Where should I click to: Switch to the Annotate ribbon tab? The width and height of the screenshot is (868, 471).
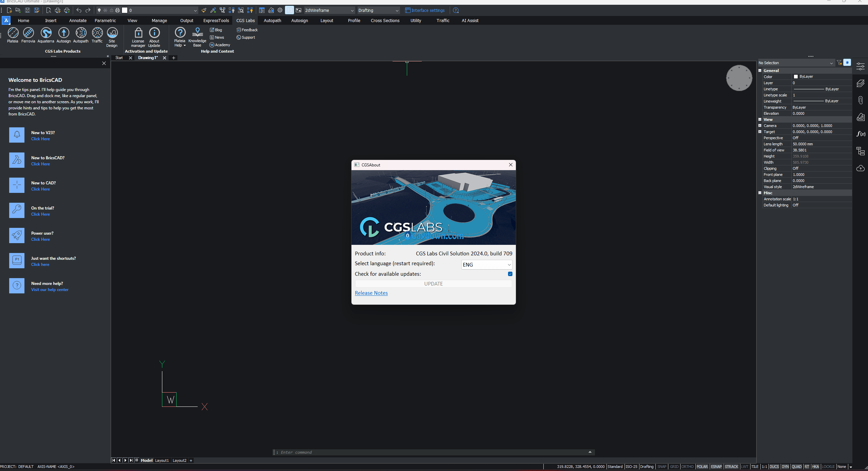pyautogui.click(x=78, y=20)
